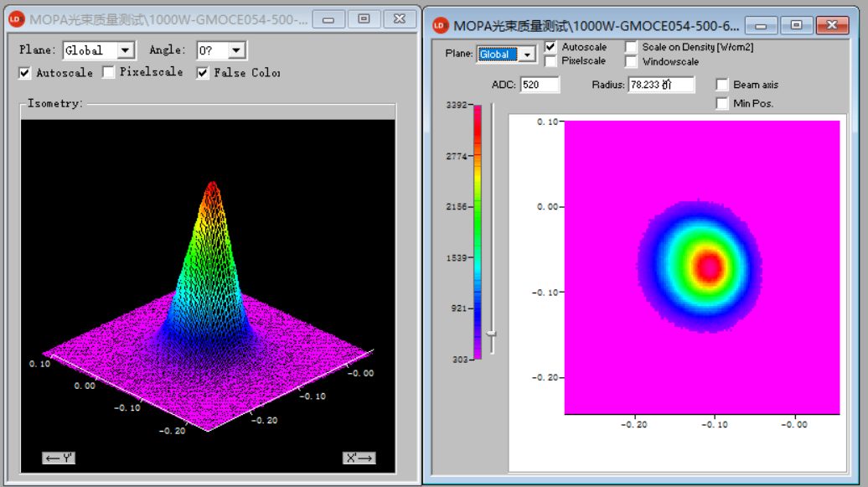Turn on the Windowscale checkbox
Viewport: 868px width, 487px height.
click(631, 62)
